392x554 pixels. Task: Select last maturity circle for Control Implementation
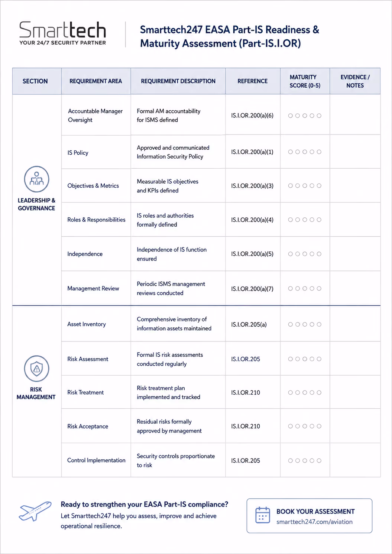[319, 460]
